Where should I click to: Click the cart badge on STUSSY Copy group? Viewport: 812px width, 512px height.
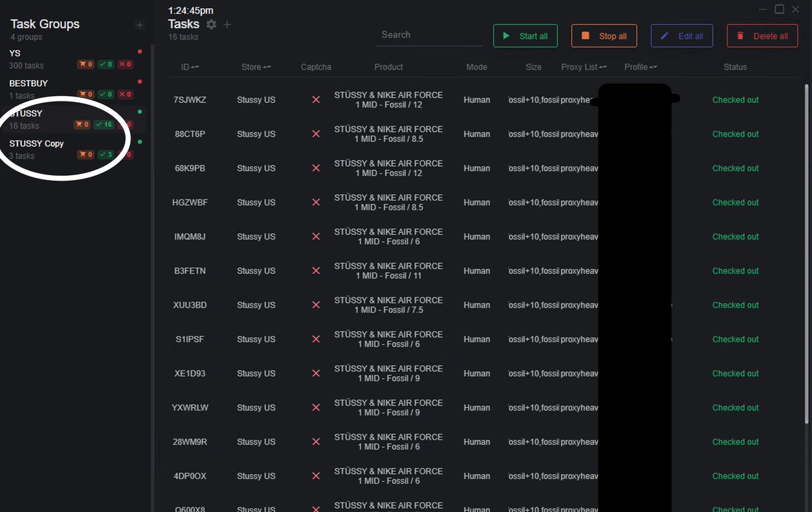point(85,154)
